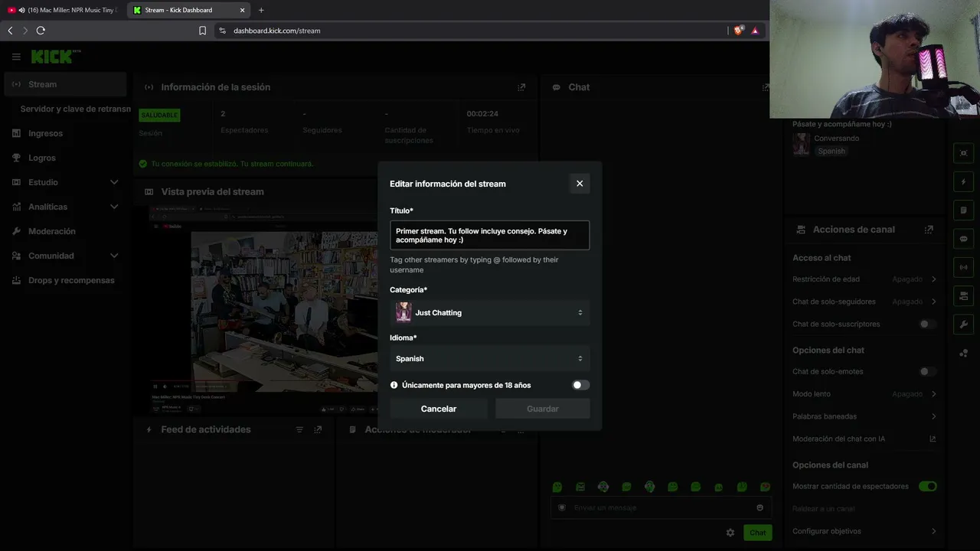The image size is (980, 551).
Task: Click the camera actions icon in right rail
Action: [964, 295]
